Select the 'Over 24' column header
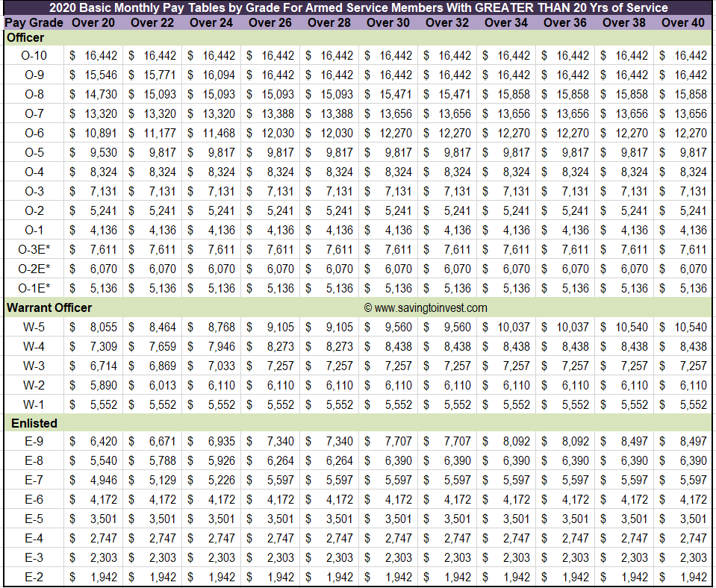716x588 pixels. pos(211,23)
